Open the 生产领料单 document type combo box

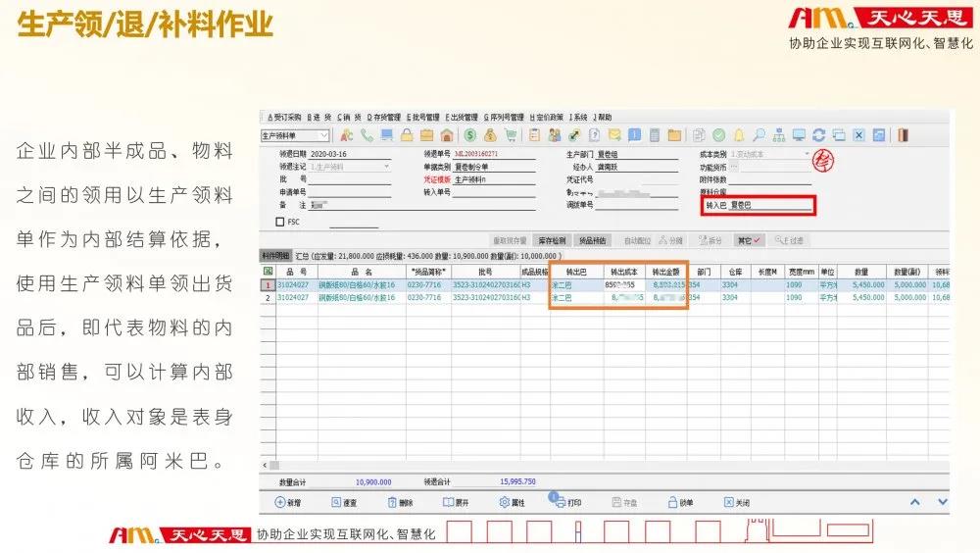click(295, 135)
